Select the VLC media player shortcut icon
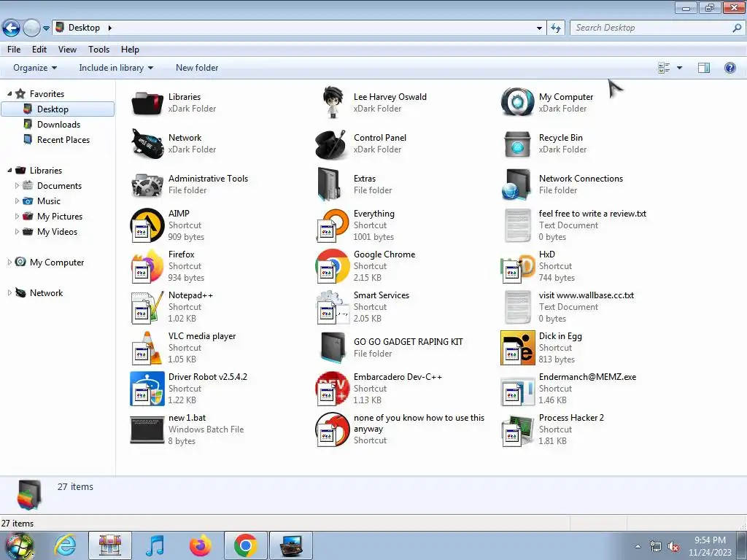Viewport: 747px width, 560px height. pyautogui.click(x=147, y=348)
